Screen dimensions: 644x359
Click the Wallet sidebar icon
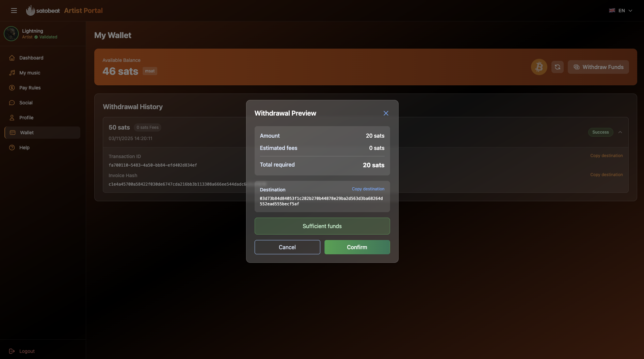[x=12, y=133]
